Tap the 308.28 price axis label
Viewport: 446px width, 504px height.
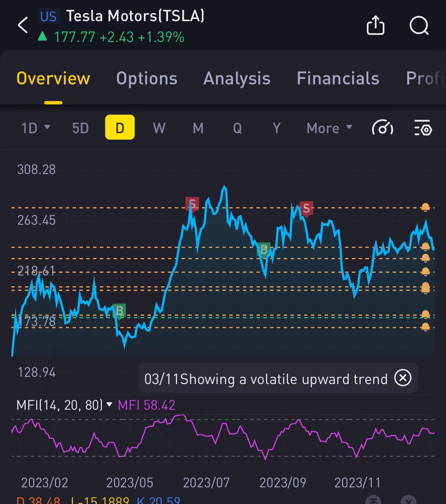(x=36, y=169)
